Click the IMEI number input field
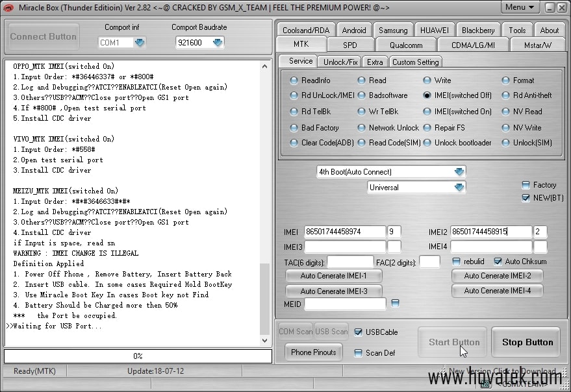 click(x=345, y=232)
